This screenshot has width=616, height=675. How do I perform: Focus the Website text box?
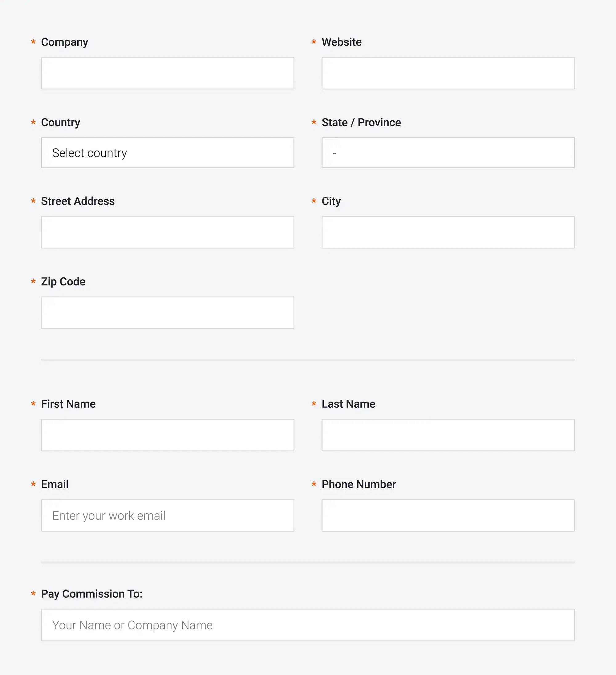(x=448, y=73)
